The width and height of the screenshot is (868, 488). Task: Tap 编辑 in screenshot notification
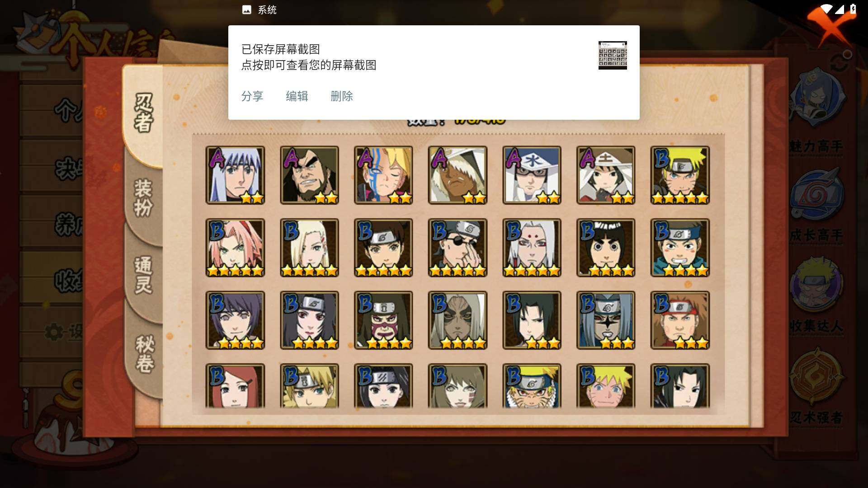point(297,96)
